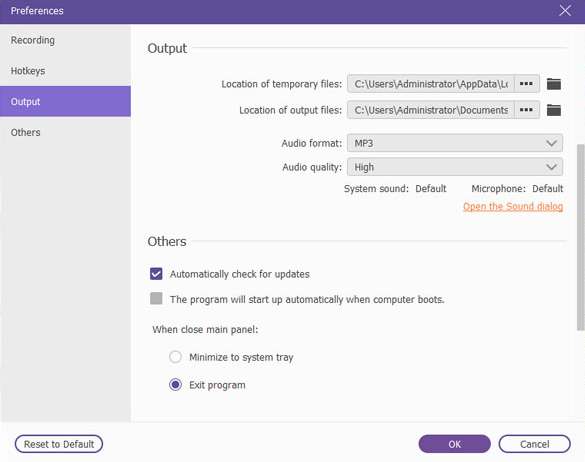Enable start up automatically when computer boots
The width and height of the screenshot is (585, 462).
click(x=156, y=299)
